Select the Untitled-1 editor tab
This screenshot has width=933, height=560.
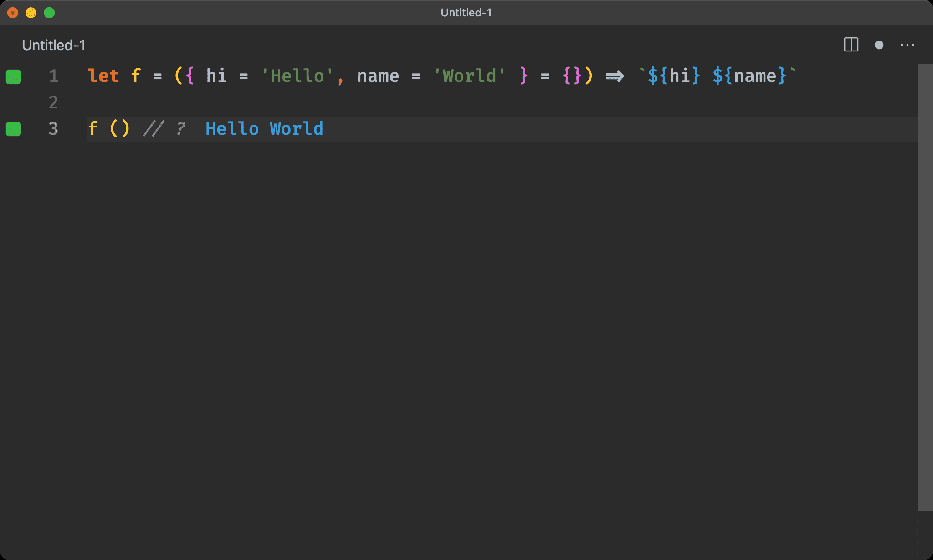click(54, 45)
